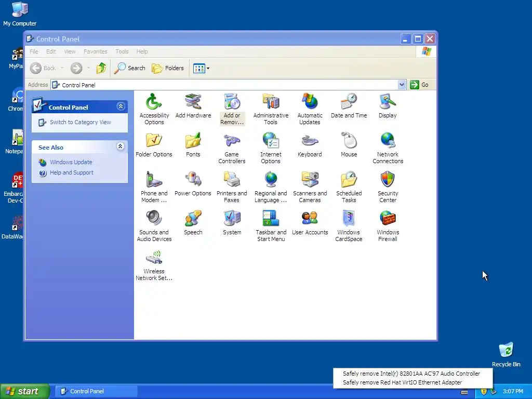Open Regional and Language Options icon
This screenshot has height=399, width=532.
(271, 187)
